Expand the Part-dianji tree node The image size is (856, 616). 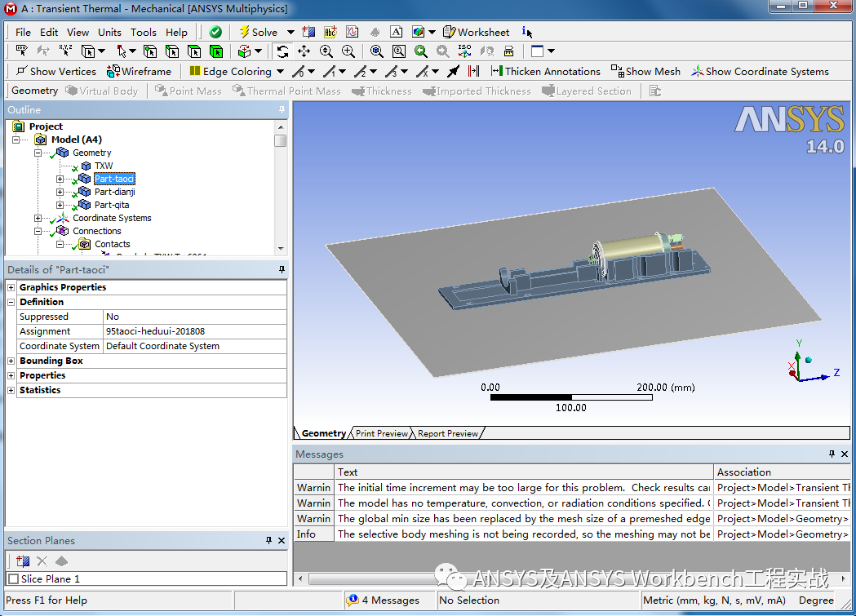coord(60,192)
